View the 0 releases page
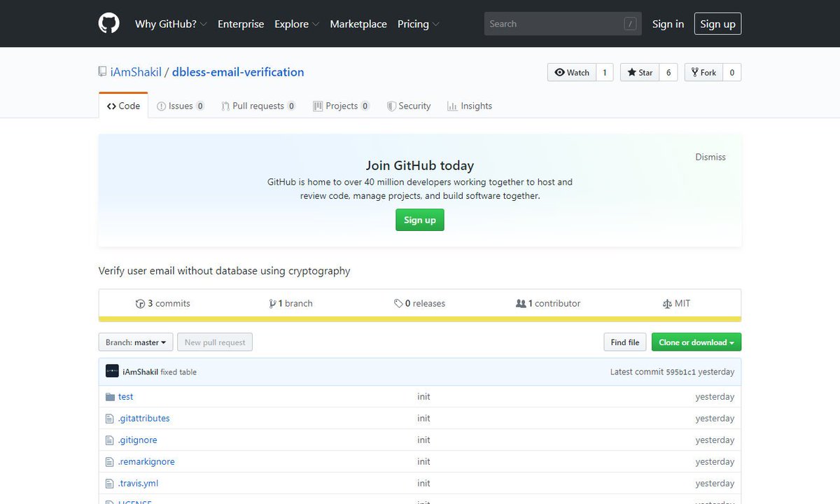Screen dimensions: 840x504 (419, 303)
